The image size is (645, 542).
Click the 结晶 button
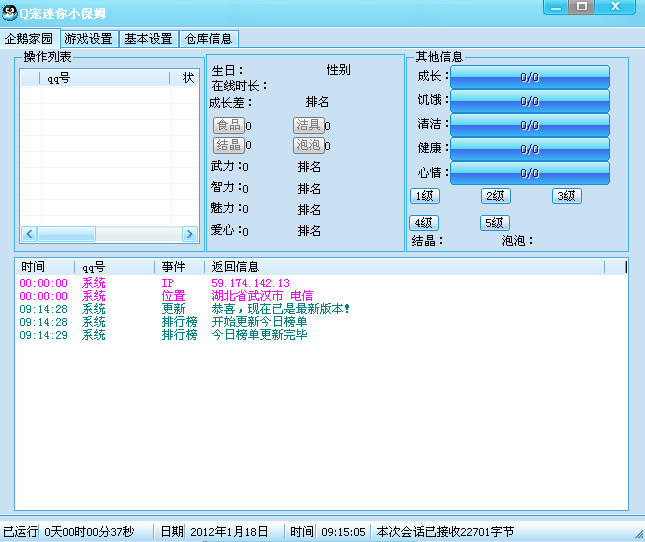228,145
